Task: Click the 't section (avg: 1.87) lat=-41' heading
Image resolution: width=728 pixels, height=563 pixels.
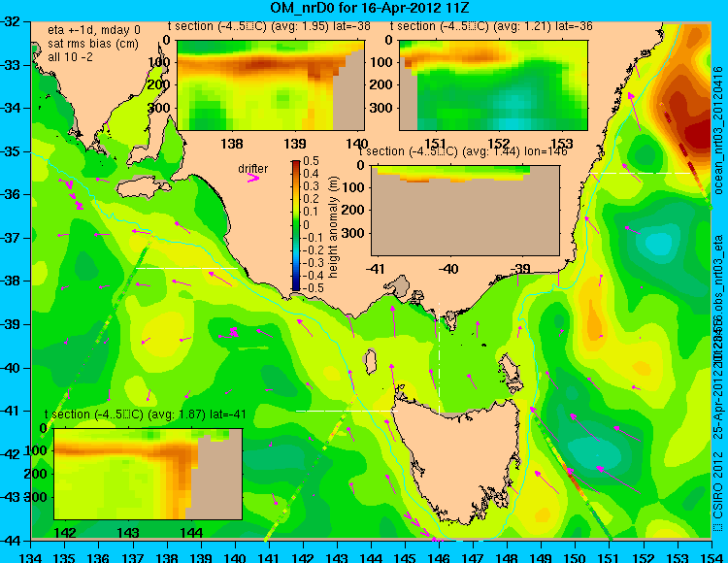Action: [145, 414]
